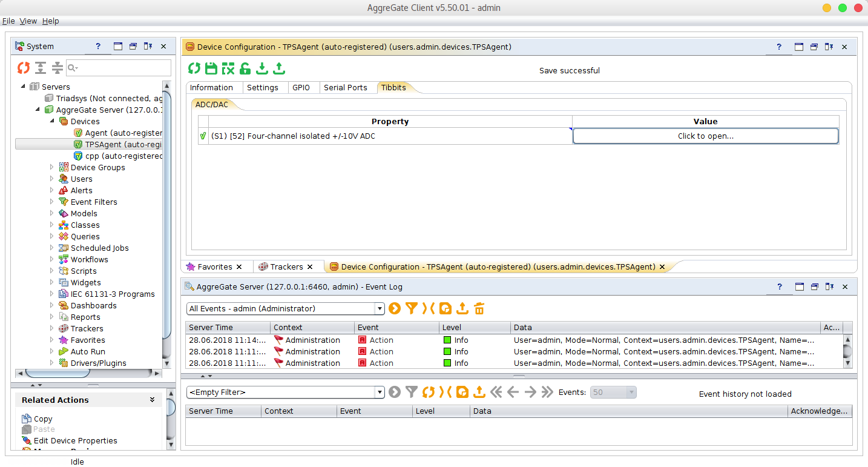Screen dimensions: 868x467
Task: Collapse the Related Actions section
Action: (153, 400)
